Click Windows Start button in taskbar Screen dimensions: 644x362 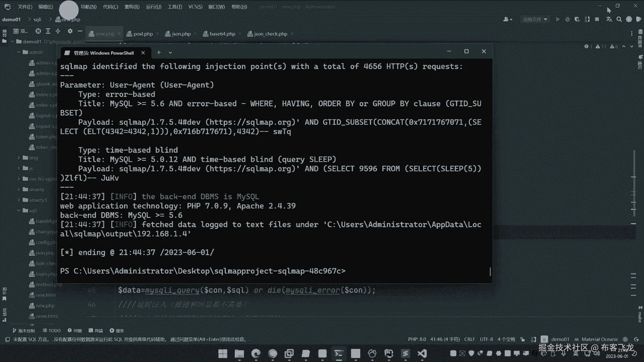tap(223, 354)
